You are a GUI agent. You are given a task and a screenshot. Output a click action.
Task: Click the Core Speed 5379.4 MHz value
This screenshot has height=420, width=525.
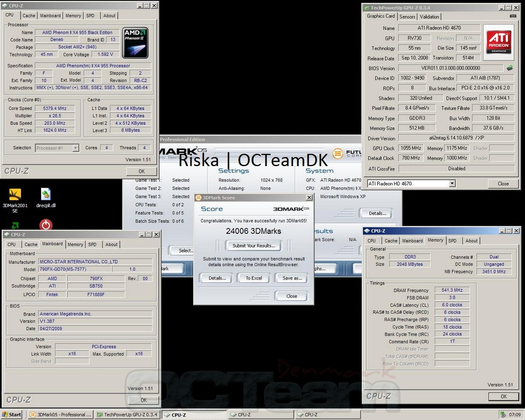point(55,108)
